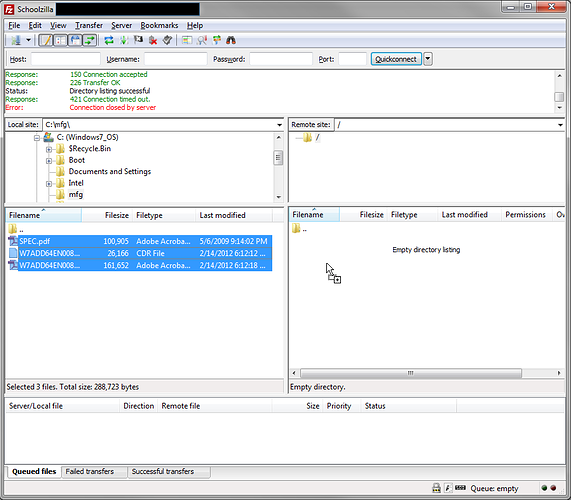Viewport: 571px width, 500px height.
Task: Cancel the current operation flag icon
Action: 138,40
